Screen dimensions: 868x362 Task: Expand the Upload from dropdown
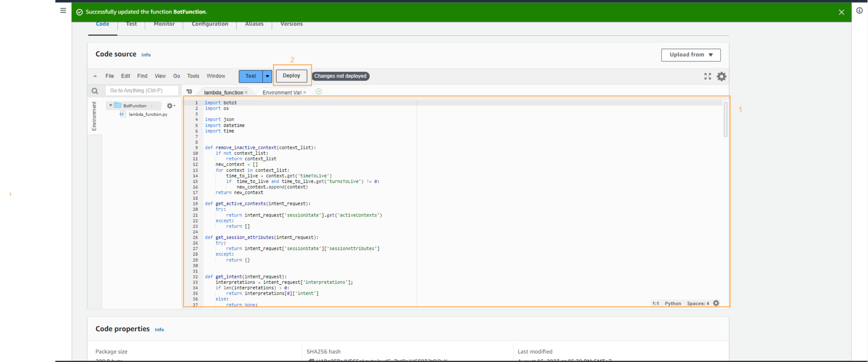point(691,55)
